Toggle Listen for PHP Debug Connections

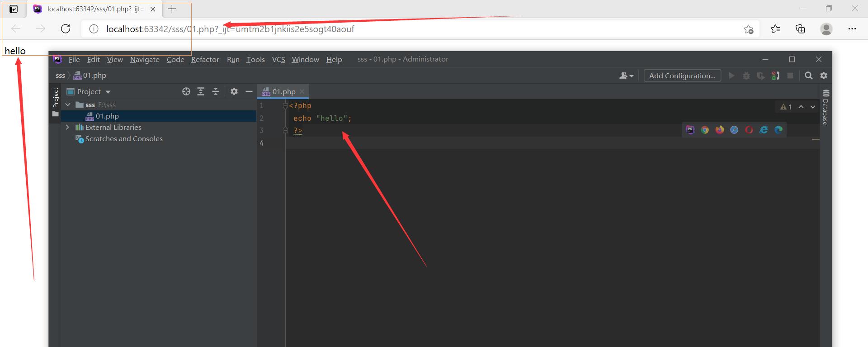[776, 76]
